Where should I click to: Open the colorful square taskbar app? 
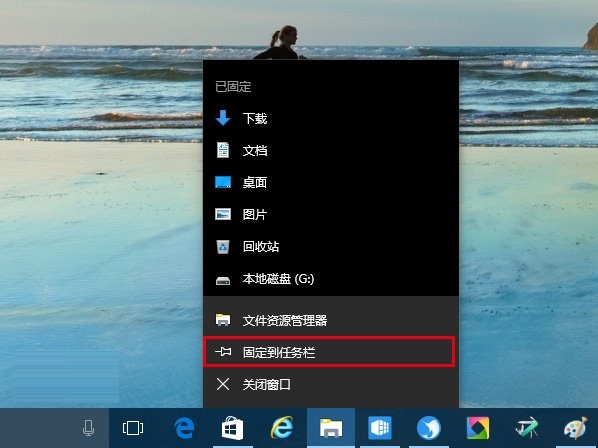[x=478, y=428]
